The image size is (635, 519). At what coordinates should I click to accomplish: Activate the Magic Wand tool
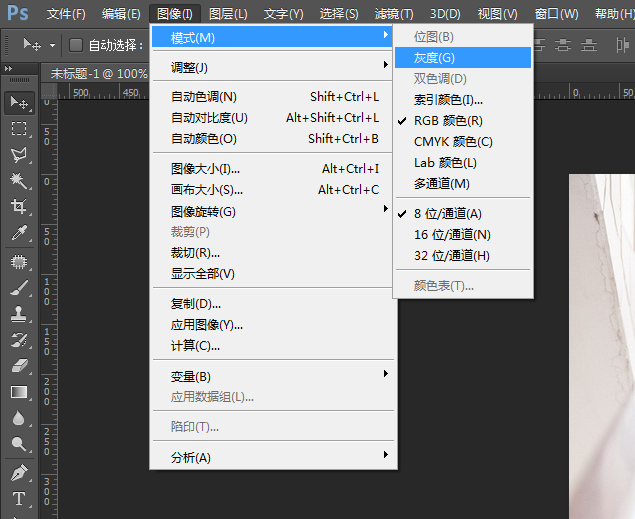19,181
